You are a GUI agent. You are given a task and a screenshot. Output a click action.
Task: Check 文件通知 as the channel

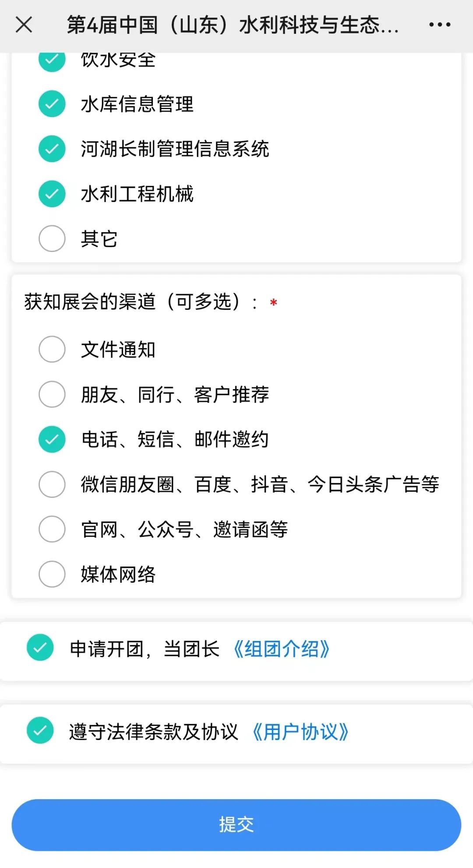click(52, 349)
